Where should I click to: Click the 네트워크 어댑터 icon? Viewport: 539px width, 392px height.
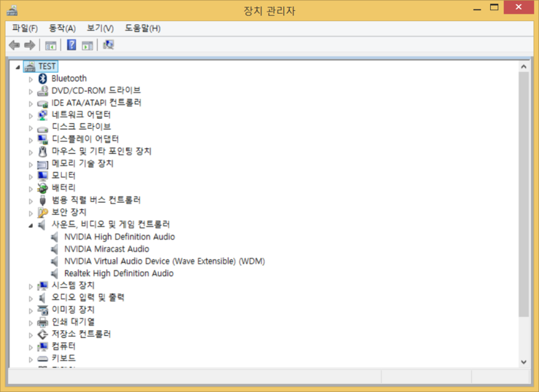(x=43, y=115)
